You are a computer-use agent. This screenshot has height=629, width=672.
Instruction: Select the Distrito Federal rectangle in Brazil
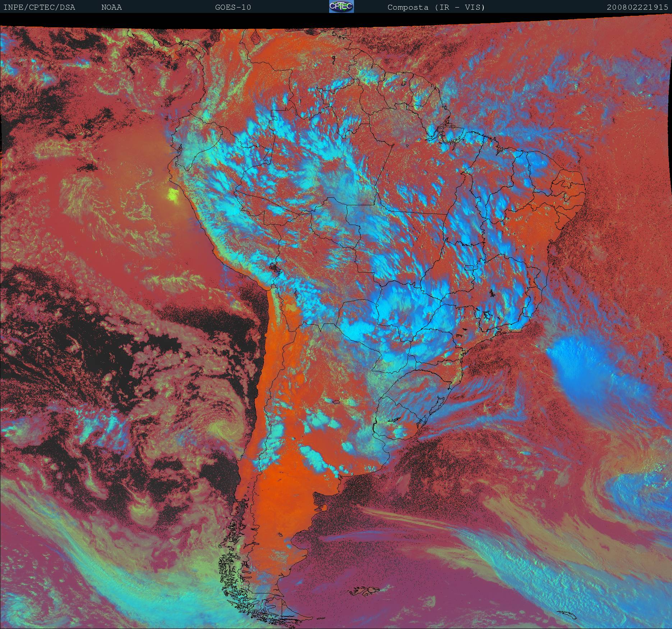pyautogui.click(x=469, y=267)
